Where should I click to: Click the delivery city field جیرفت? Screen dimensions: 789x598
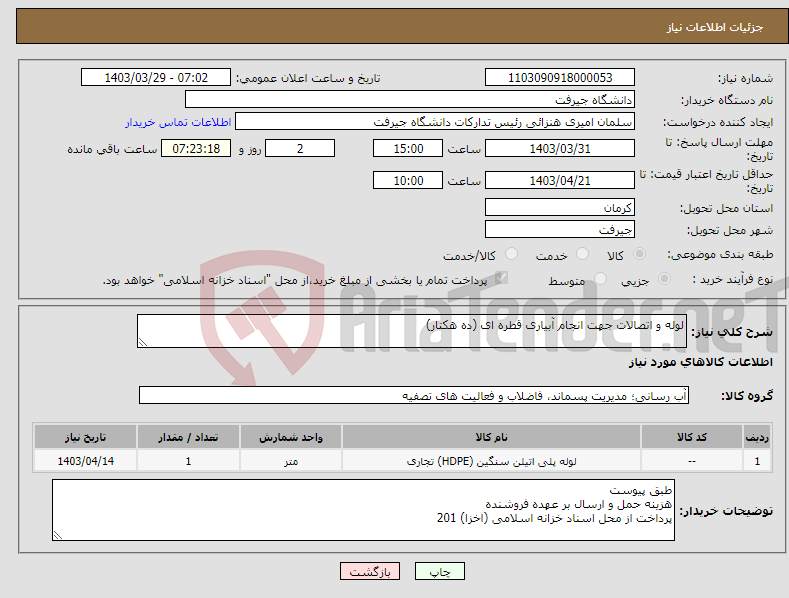[560, 229]
